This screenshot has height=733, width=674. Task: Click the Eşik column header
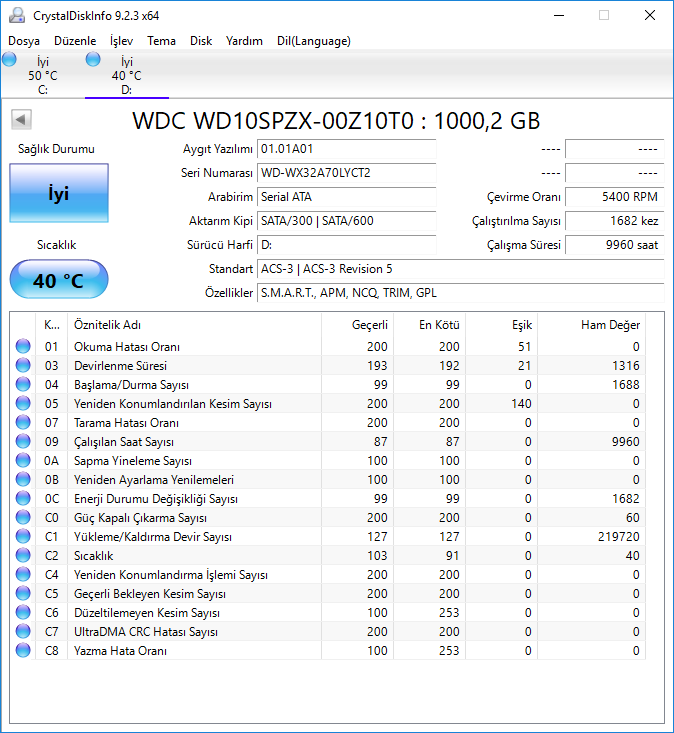pyautogui.click(x=502, y=325)
